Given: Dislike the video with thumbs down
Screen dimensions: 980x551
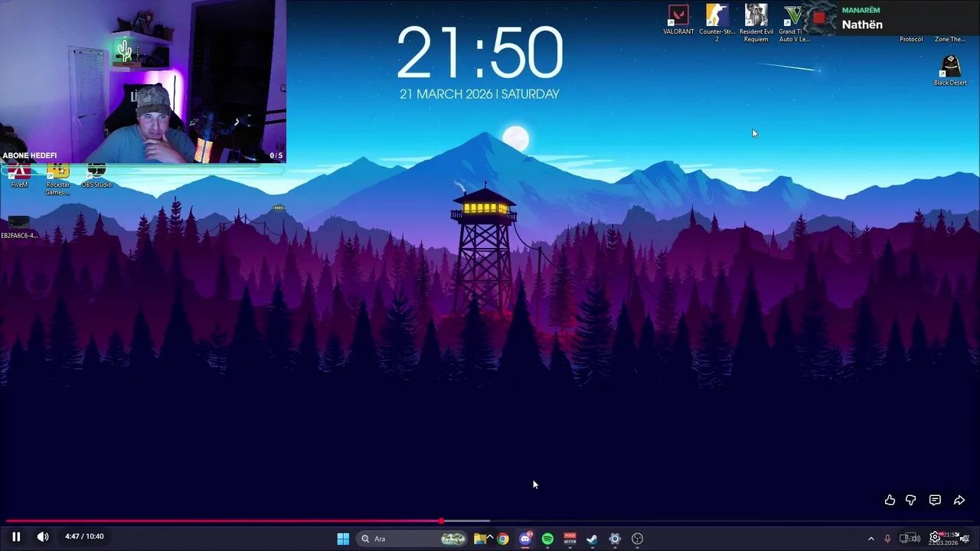Looking at the screenshot, I should pos(911,500).
